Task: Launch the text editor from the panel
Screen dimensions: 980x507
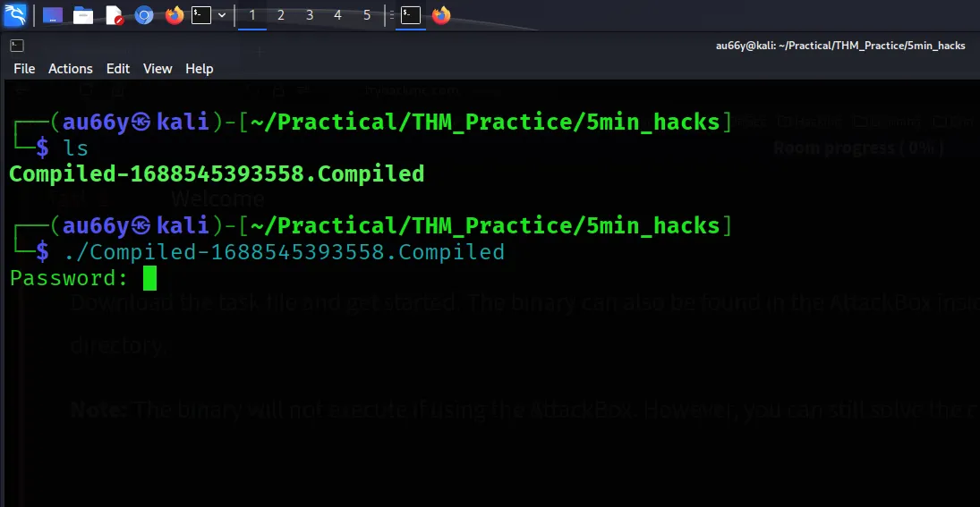Action: (114, 15)
